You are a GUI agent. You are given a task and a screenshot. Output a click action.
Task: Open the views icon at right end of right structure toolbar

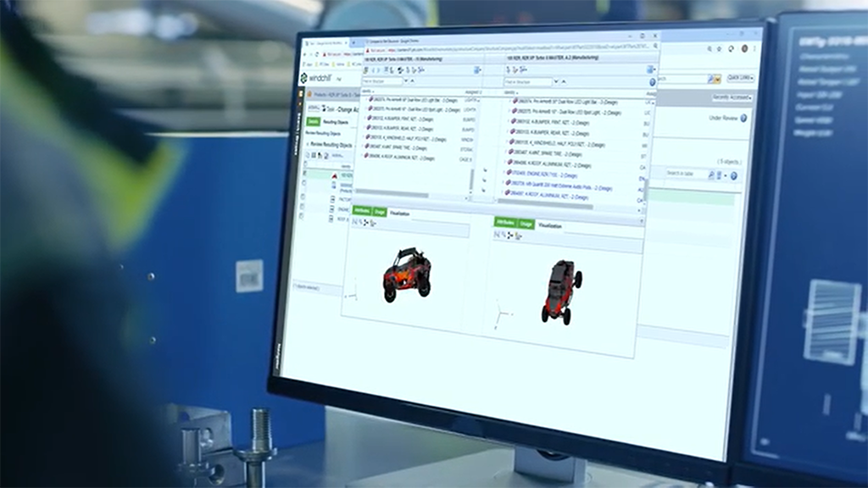pos(651,69)
